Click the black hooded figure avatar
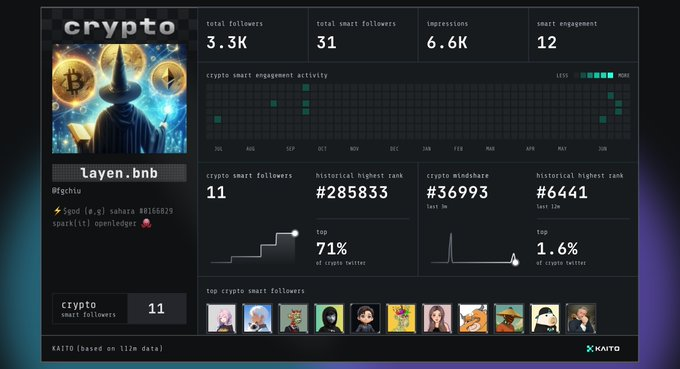680x369 pixels. click(329, 318)
